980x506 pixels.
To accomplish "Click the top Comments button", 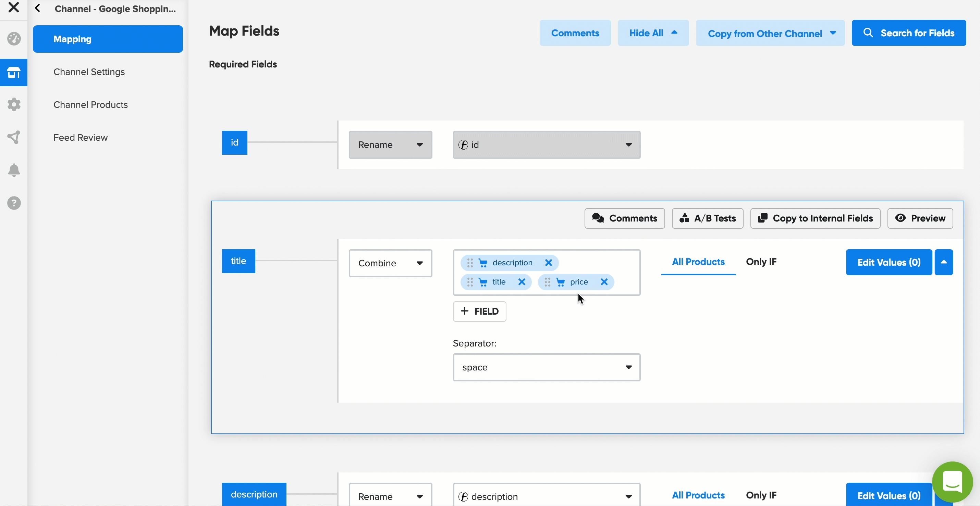I will click(x=575, y=33).
